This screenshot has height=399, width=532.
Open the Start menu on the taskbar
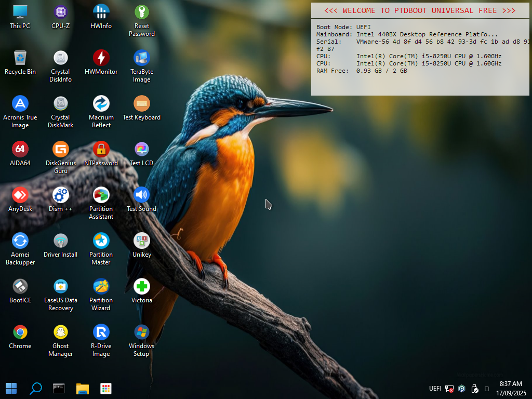click(x=11, y=388)
